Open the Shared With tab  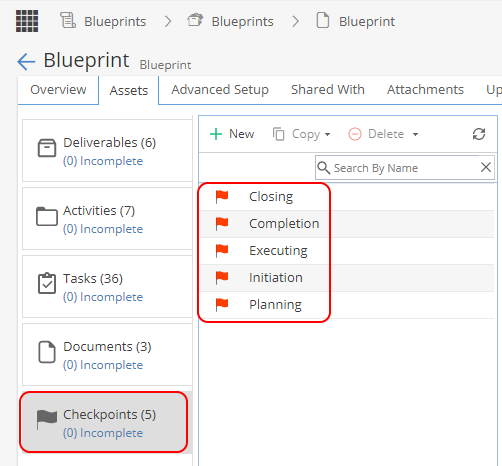point(328,90)
